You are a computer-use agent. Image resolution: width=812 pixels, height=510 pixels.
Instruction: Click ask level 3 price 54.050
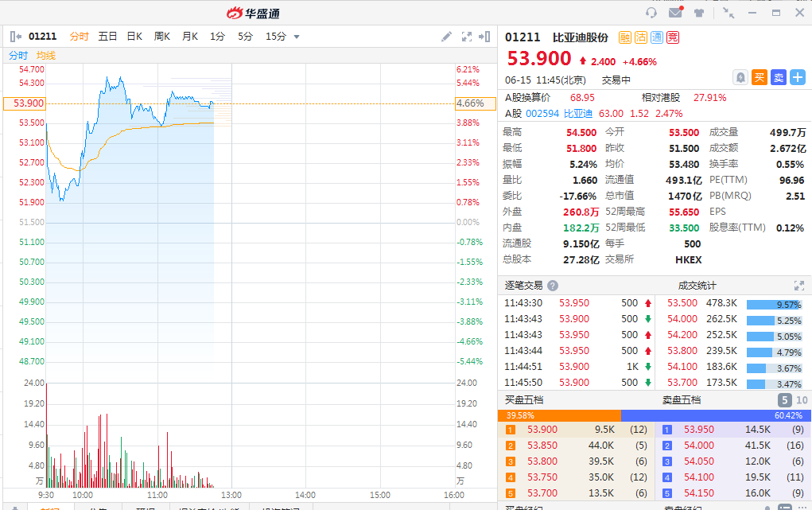click(x=698, y=461)
